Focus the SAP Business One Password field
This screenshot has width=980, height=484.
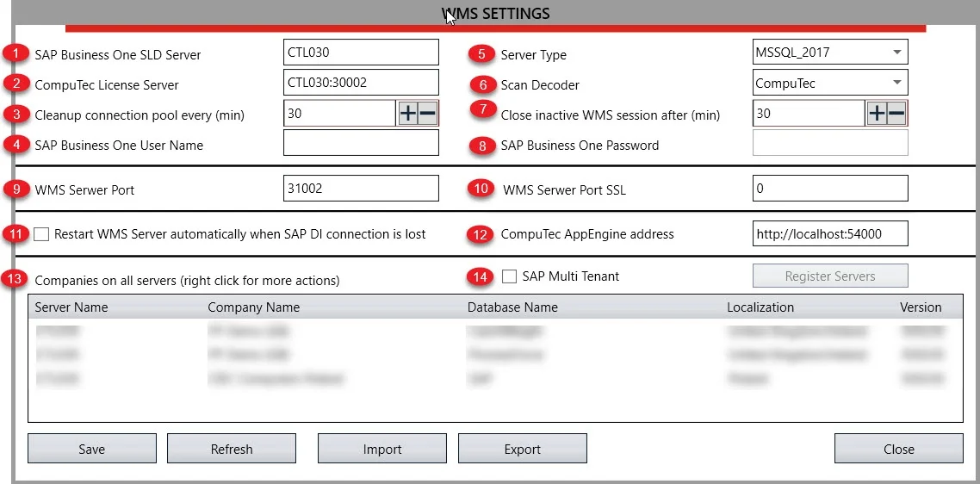tap(830, 143)
